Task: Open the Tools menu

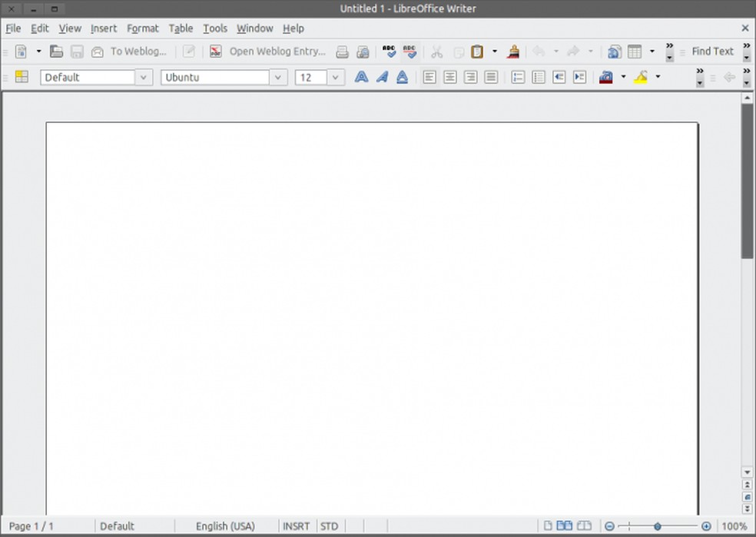Action: 214,28
